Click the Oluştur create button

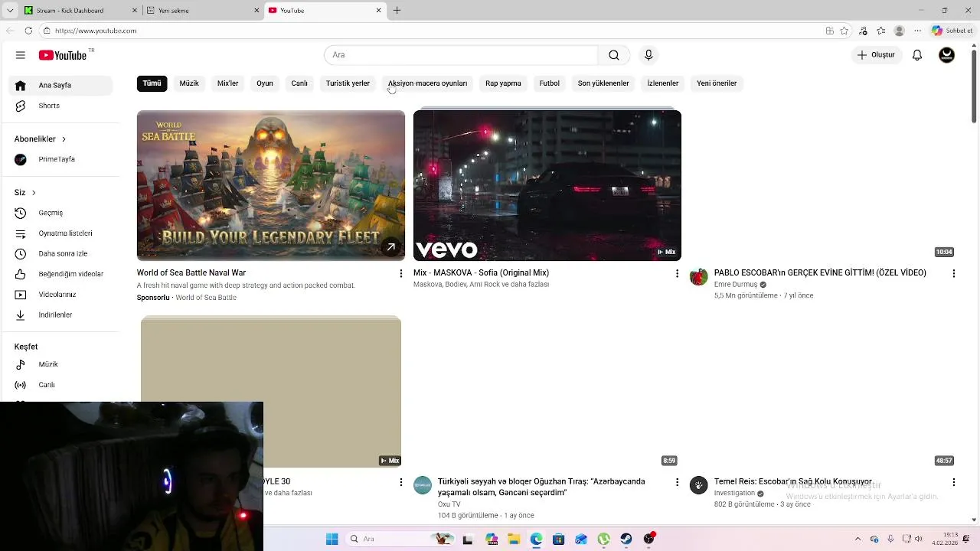876,55
